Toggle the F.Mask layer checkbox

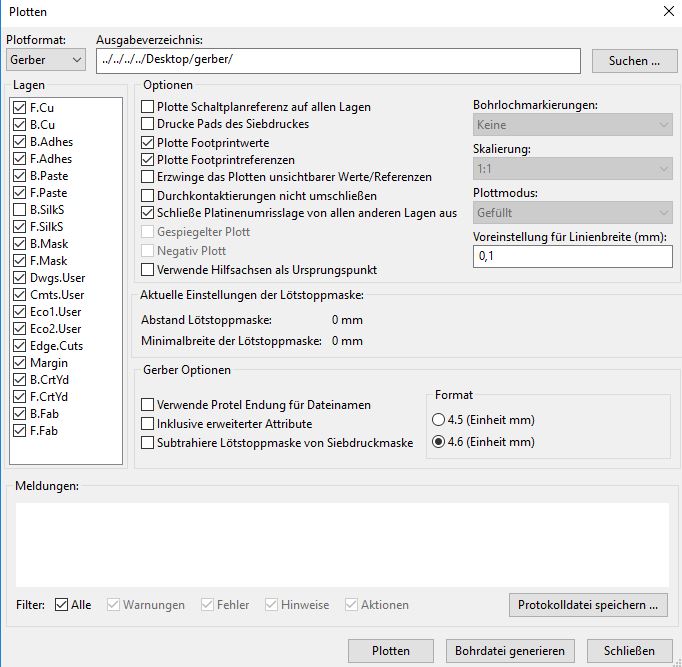coord(19,260)
